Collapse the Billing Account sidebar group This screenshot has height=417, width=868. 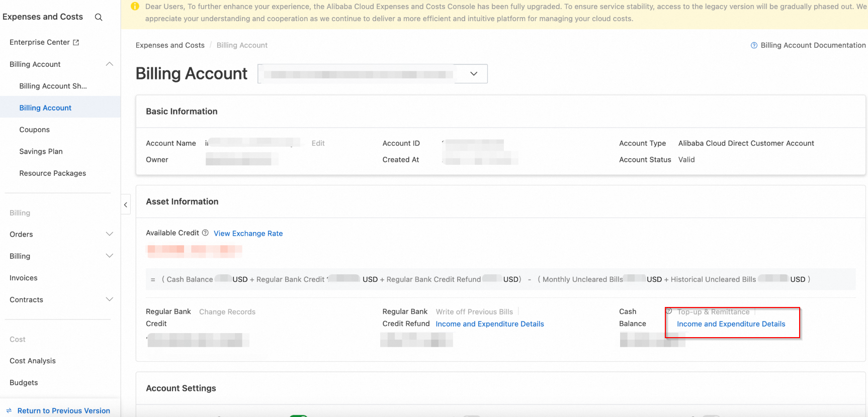[109, 64]
